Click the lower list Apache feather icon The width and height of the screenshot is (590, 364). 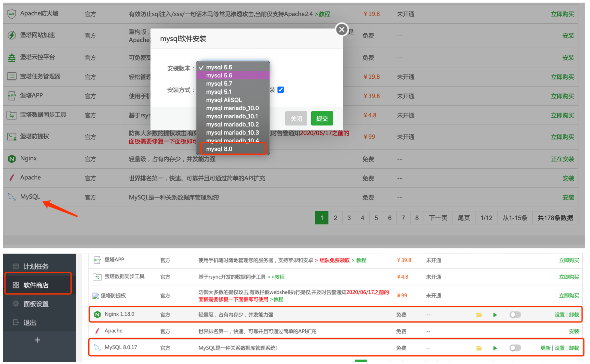point(97,331)
